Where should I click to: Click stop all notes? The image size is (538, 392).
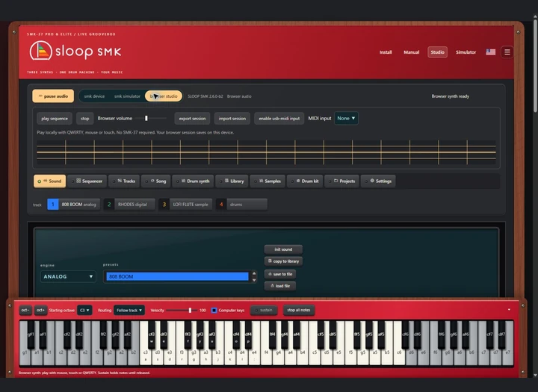(298, 310)
